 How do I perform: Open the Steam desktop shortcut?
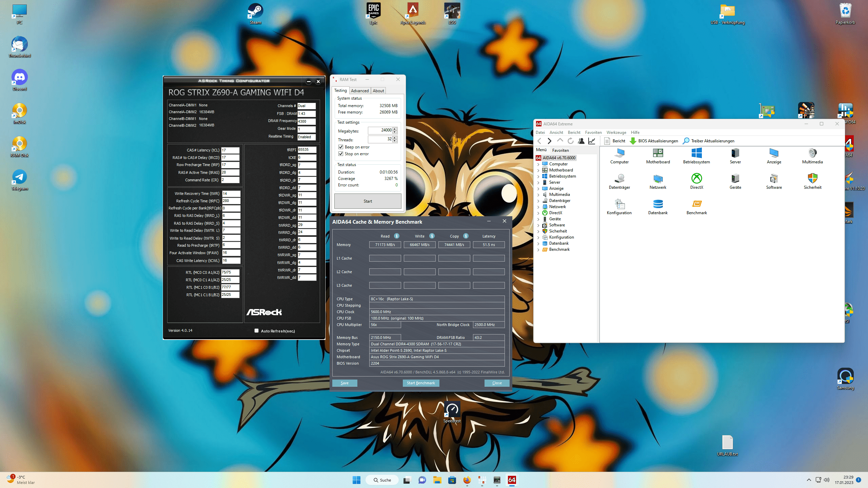point(255,14)
